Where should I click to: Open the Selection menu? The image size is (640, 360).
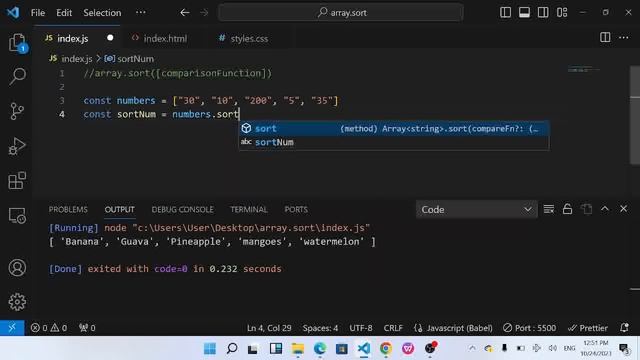102,13
